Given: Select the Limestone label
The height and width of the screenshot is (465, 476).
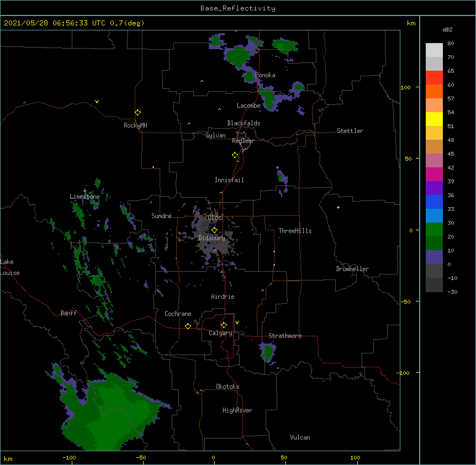Looking at the screenshot, I should click(84, 197).
